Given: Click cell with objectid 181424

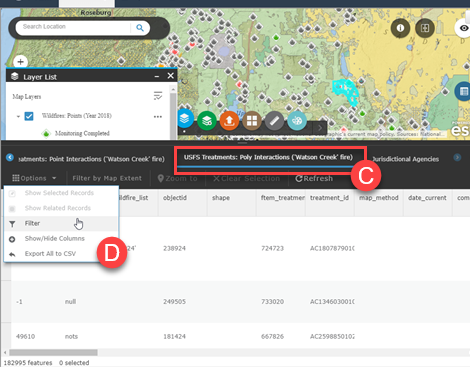Looking at the screenshot, I should pos(174,336).
